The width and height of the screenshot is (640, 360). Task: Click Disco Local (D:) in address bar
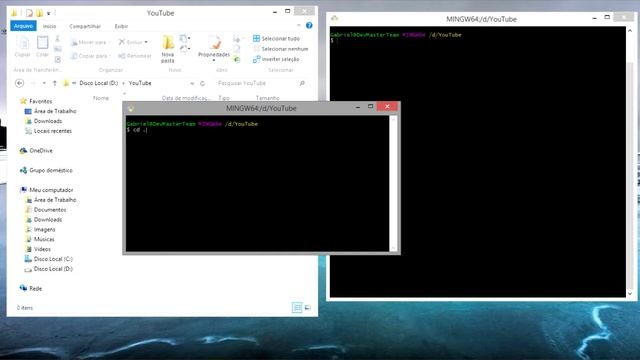coord(98,83)
